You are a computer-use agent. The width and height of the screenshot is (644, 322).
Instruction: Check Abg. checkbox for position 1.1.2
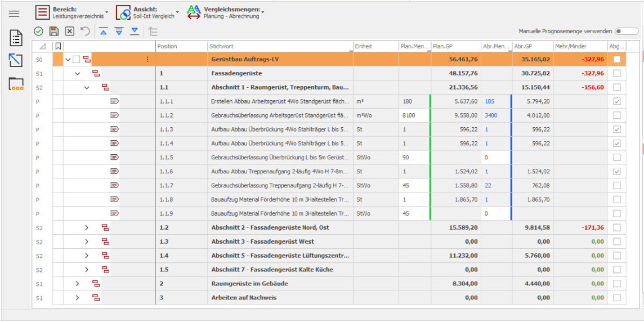617,115
